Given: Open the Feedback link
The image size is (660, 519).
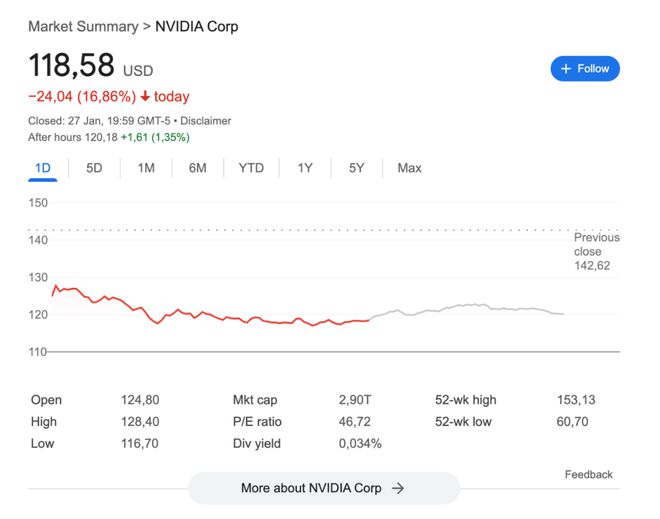Looking at the screenshot, I should 588,474.
